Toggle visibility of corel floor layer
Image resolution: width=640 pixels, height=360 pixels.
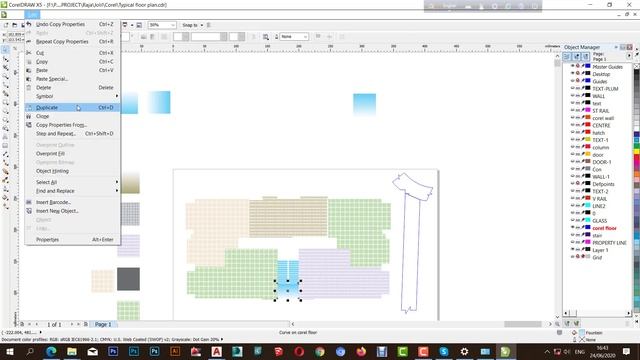coord(572,228)
